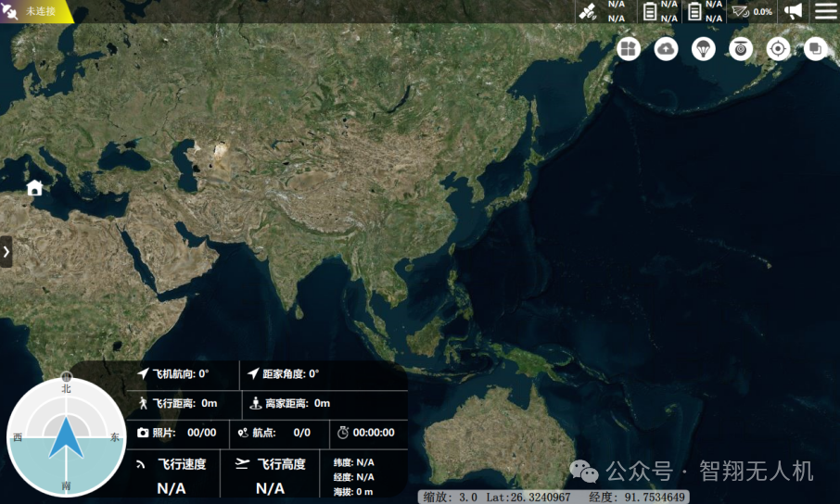Click the home point marker on map
This screenshot has width=840, height=504.
(34, 188)
